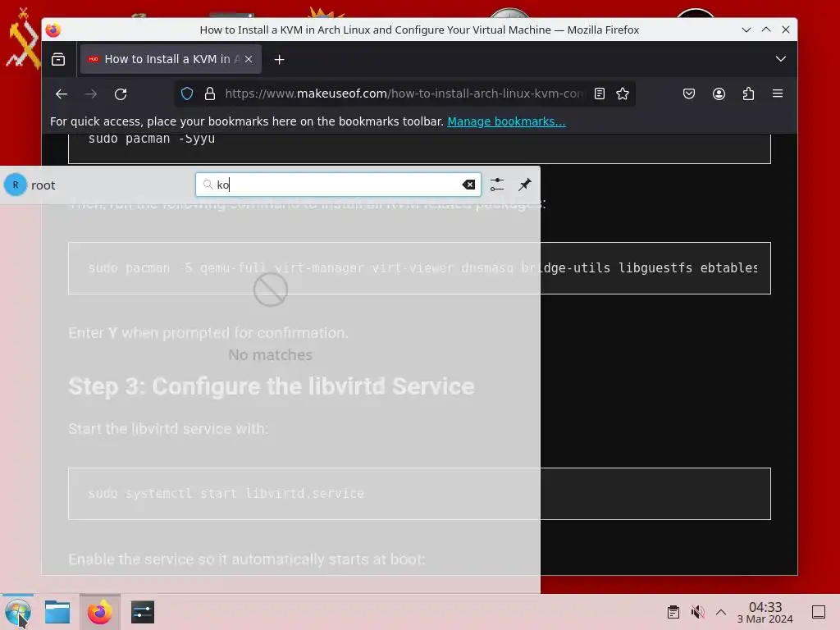The width and height of the screenshot is (840, 630).
Task: Launch the file manager from taskbar
Action: pos(57,612)
